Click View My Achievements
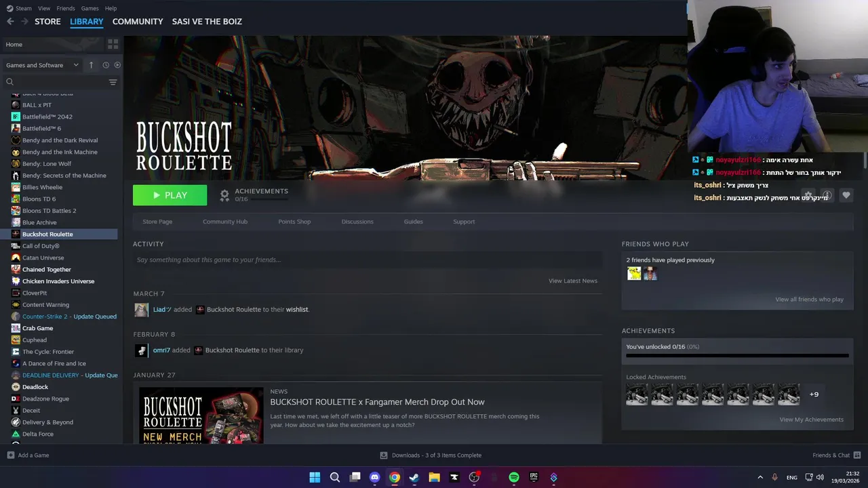The width and height of the screenshot is (868, 488). pos(812,420)
